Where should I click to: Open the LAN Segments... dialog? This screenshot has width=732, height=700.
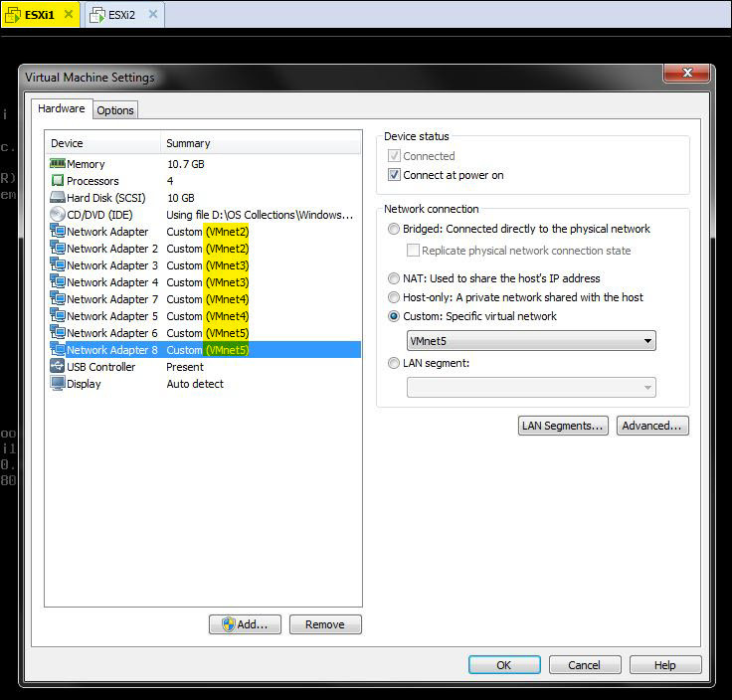(563, 426)
